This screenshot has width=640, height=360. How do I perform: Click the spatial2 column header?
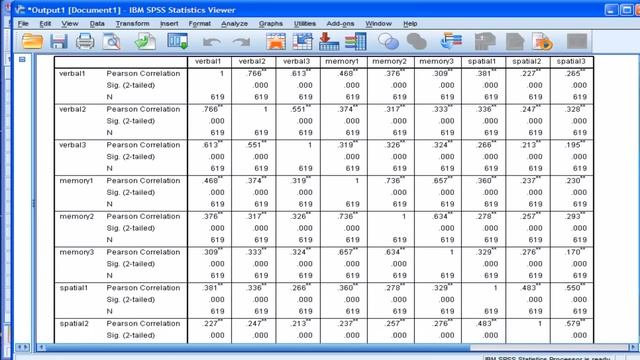pos(527,61)
